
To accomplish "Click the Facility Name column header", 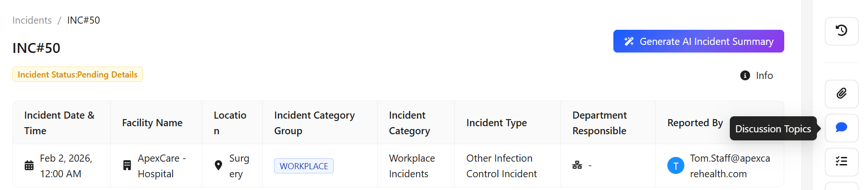I will point(152,123).
